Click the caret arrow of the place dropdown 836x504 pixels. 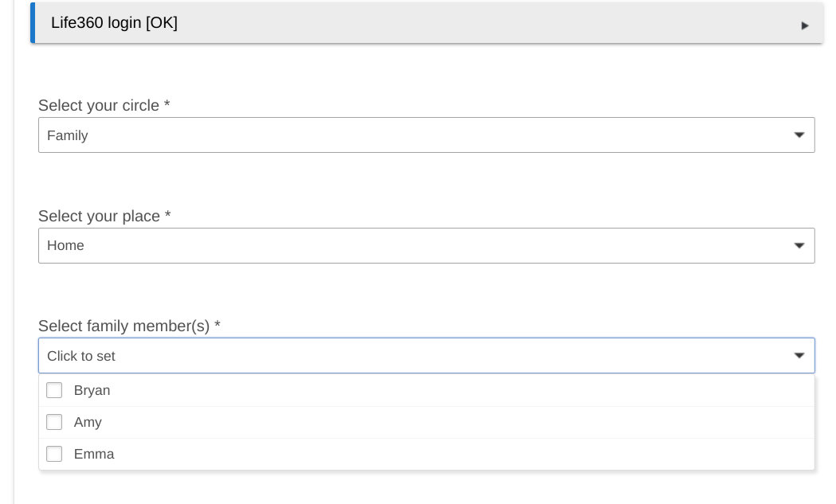799,246
